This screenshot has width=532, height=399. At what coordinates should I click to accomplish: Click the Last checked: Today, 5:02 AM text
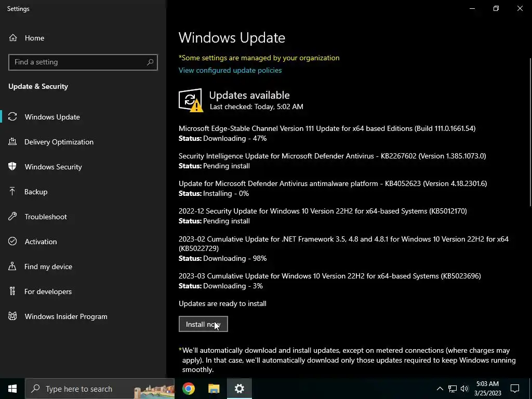[x=257, y=107]
